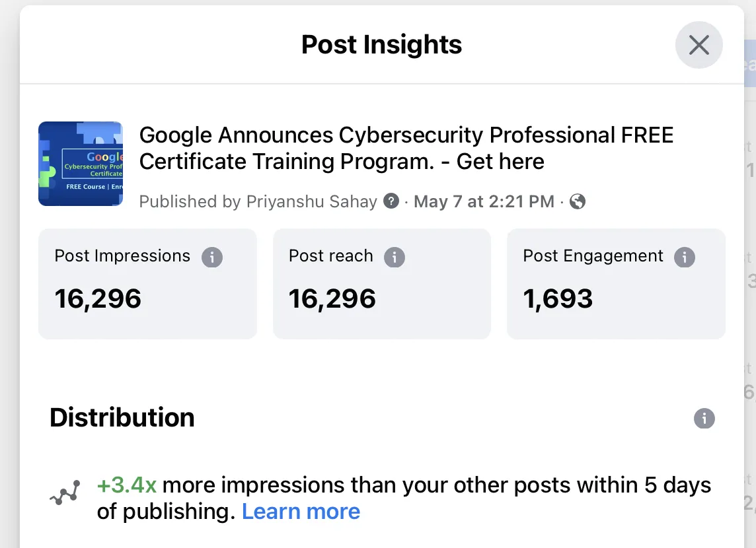The width and height of the screenshot is (756, 548).
Task: Open the Distribution section info icon
Action: 704,418
